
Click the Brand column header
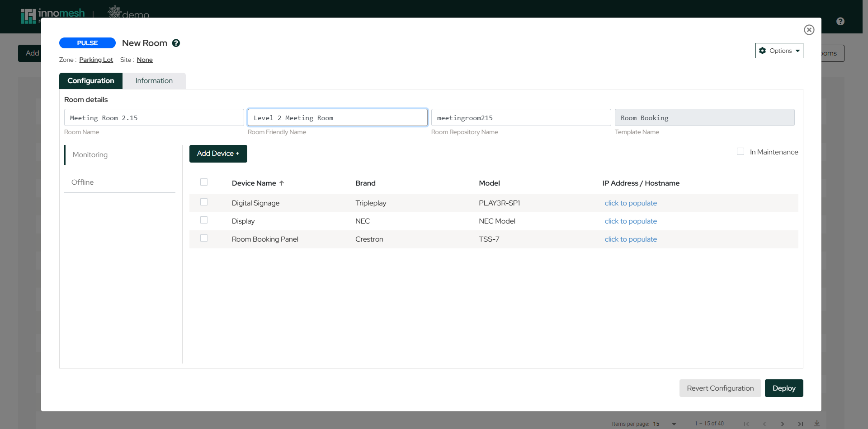click(365, 183)
